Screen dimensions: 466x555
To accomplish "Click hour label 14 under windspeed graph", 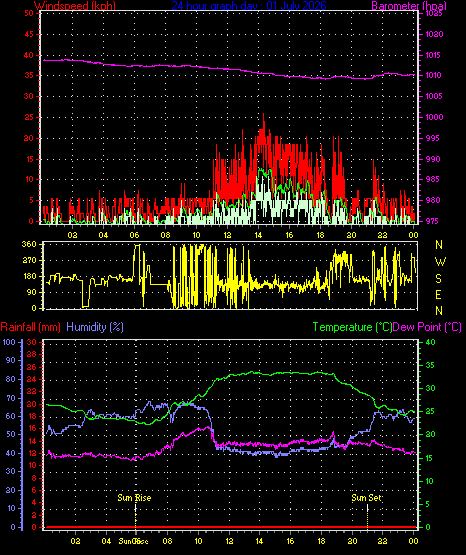I will pos(258,235).
